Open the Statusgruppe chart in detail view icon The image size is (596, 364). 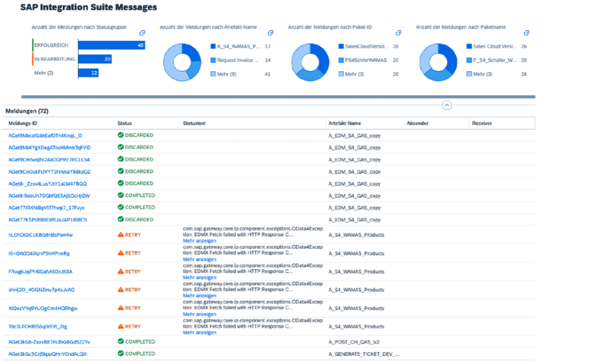coord(142,33)
